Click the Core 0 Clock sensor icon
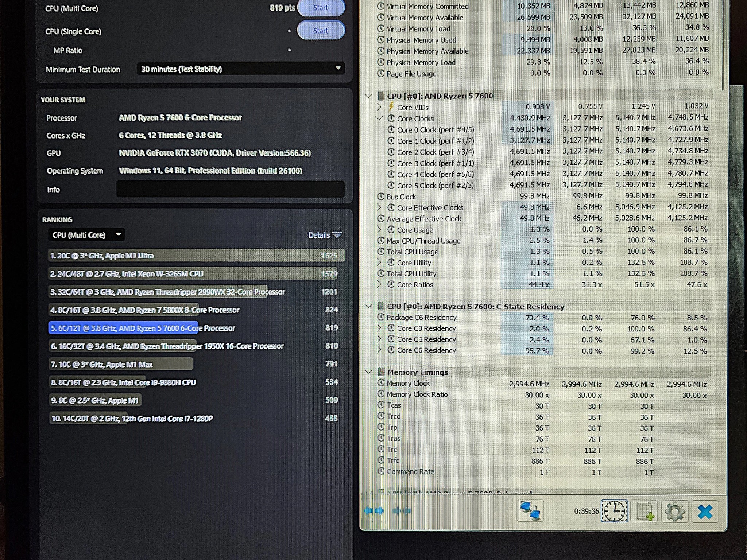The width and height of the screenshot is (747, 560). 391,129
